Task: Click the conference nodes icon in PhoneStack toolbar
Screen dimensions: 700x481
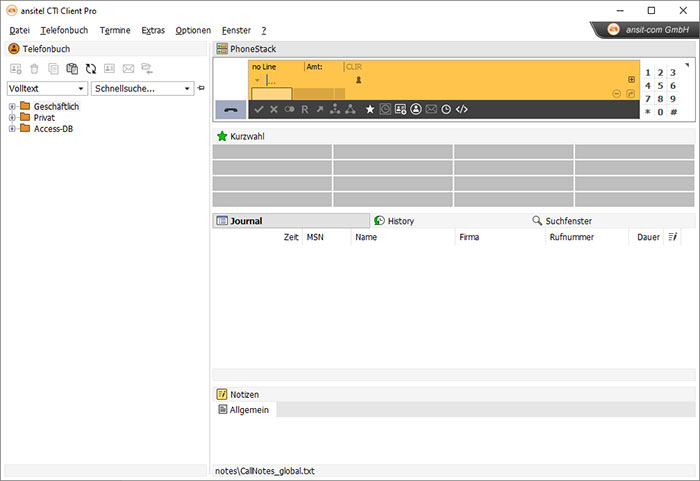Action: pyautogui.click(x=335, y=109)
